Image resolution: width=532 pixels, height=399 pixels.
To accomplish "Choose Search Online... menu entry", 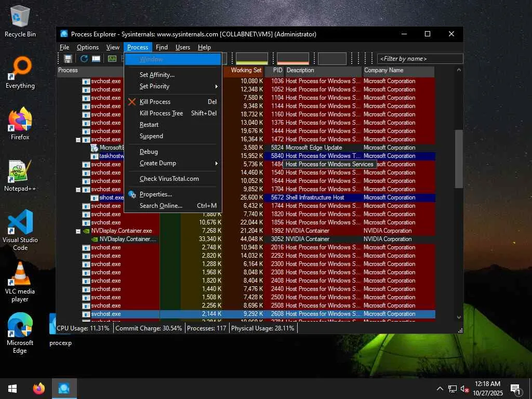I will click(173, 206).
